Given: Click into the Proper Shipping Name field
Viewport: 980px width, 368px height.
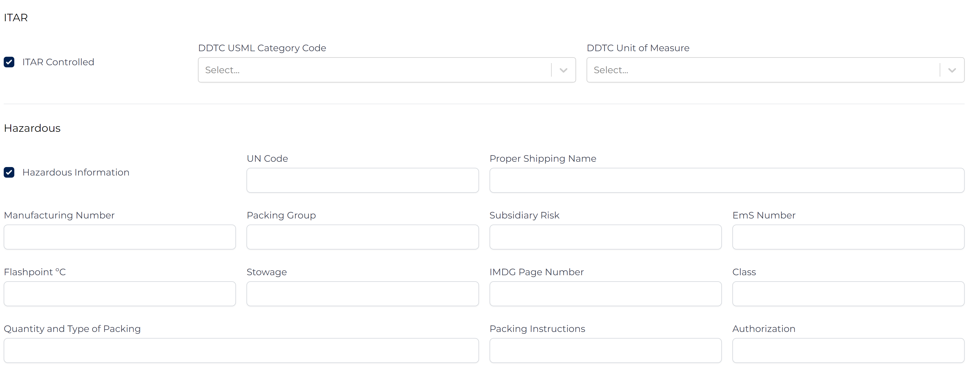Looking at the screenshot, I should tap(726, 180).
